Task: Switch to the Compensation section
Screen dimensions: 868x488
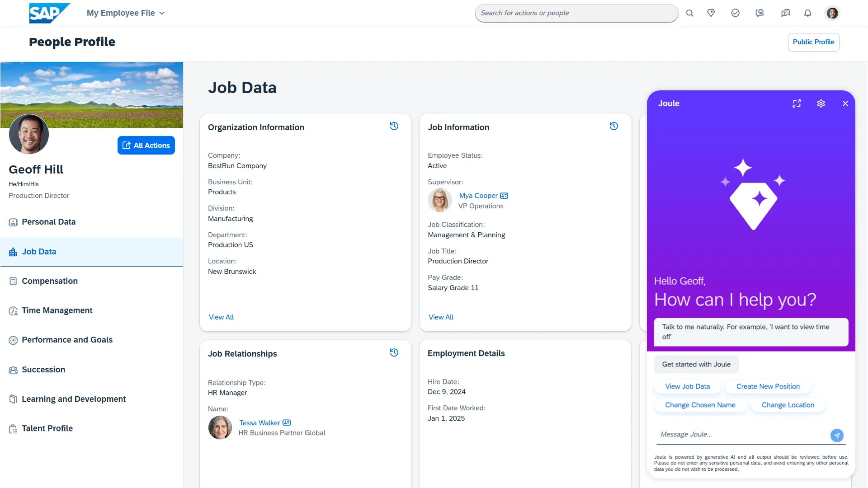Action: point(50,281)
